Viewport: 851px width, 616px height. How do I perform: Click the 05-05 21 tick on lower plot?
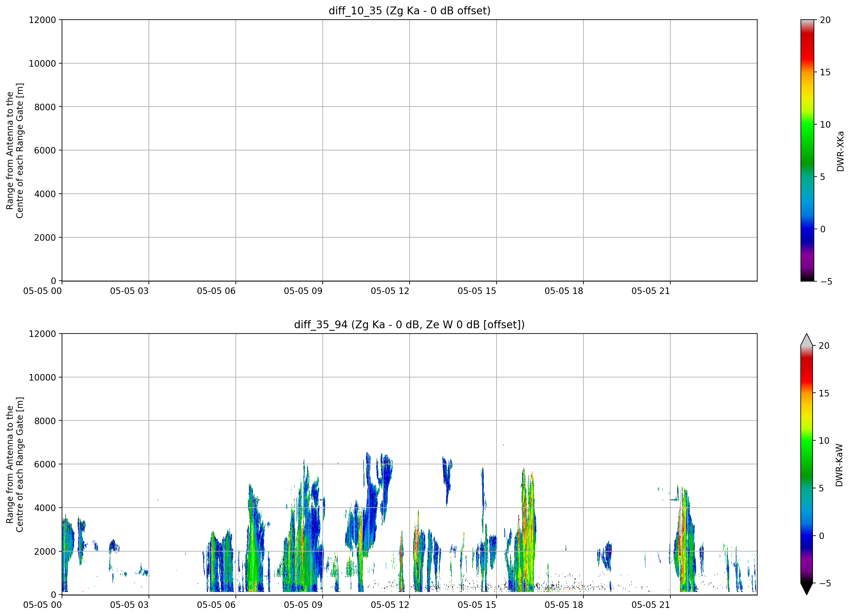(651, 605)
